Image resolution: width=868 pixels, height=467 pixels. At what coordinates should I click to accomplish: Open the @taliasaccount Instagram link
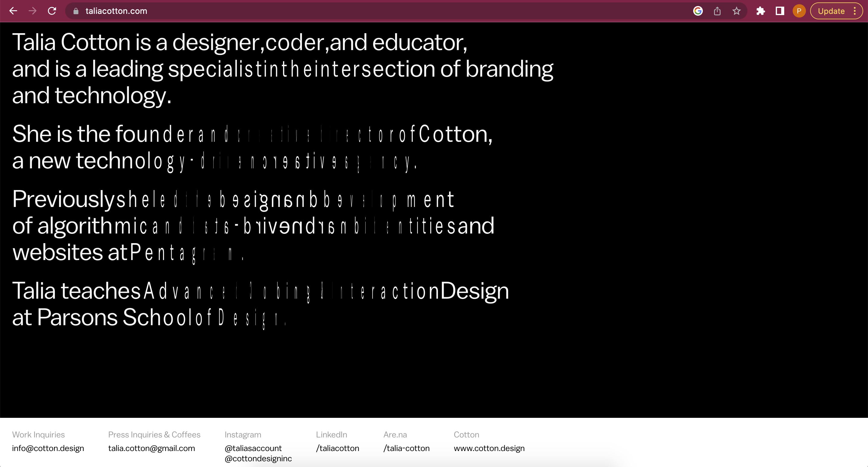253,448
